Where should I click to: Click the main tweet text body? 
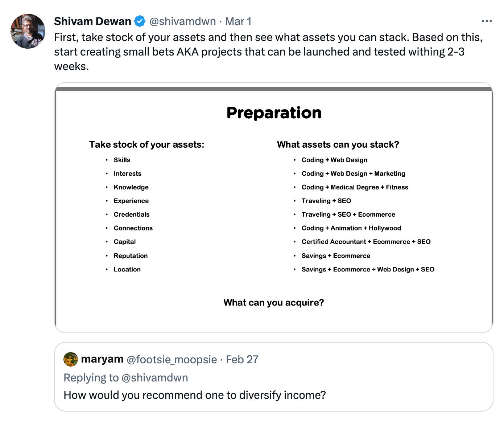coord(268,52)
